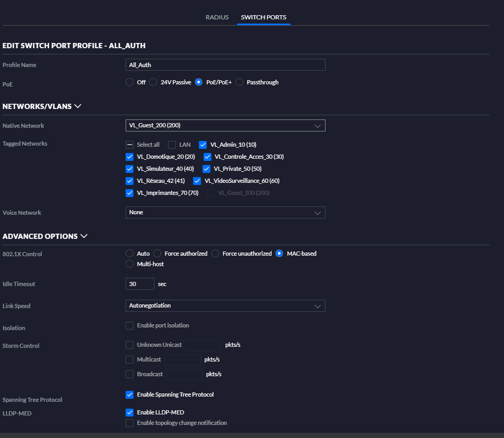
Task: Select Multi-host 802.1X control option
Action: [x=130, y=264]
